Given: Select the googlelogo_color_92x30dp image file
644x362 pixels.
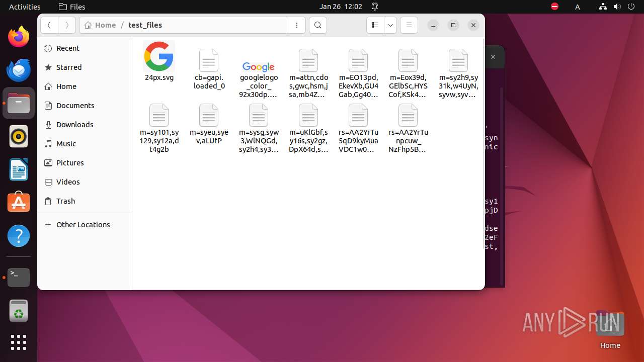Looking at the screenshot, I should 259,66.
